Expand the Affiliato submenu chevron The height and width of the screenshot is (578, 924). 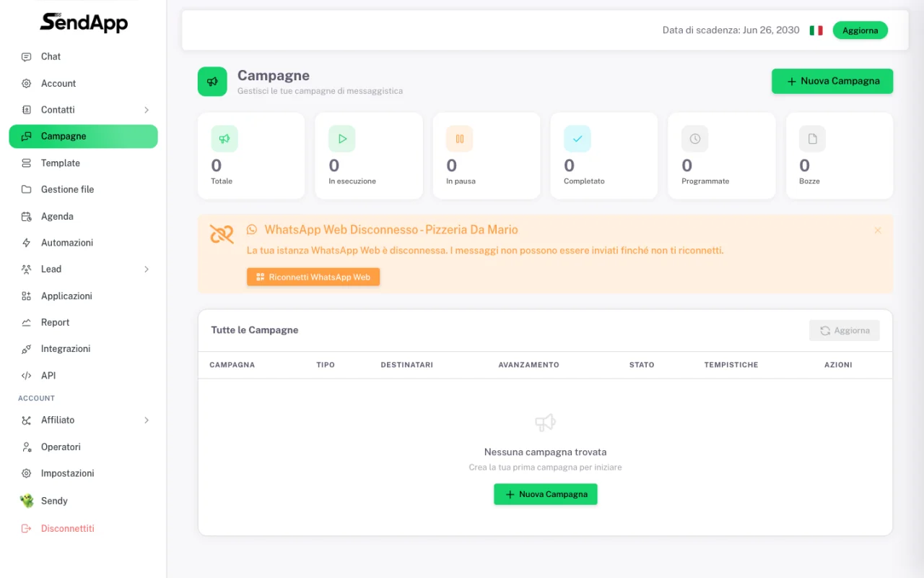click(147, 420)
